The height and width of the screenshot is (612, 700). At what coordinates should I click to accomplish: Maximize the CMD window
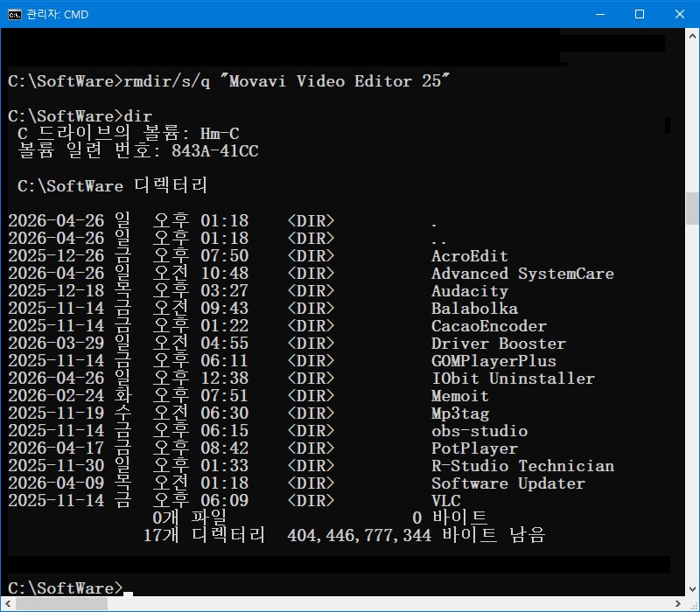(x=640, y=14)
